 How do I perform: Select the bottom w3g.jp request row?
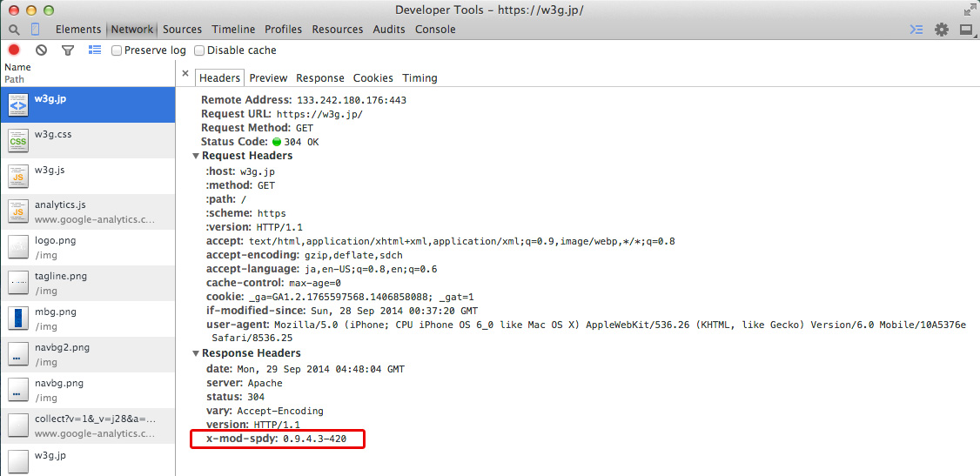(88, 461)
